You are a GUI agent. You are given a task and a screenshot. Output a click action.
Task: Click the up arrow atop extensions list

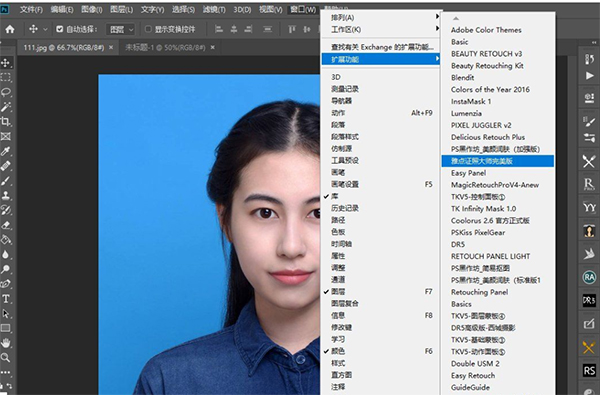[455, 18]
